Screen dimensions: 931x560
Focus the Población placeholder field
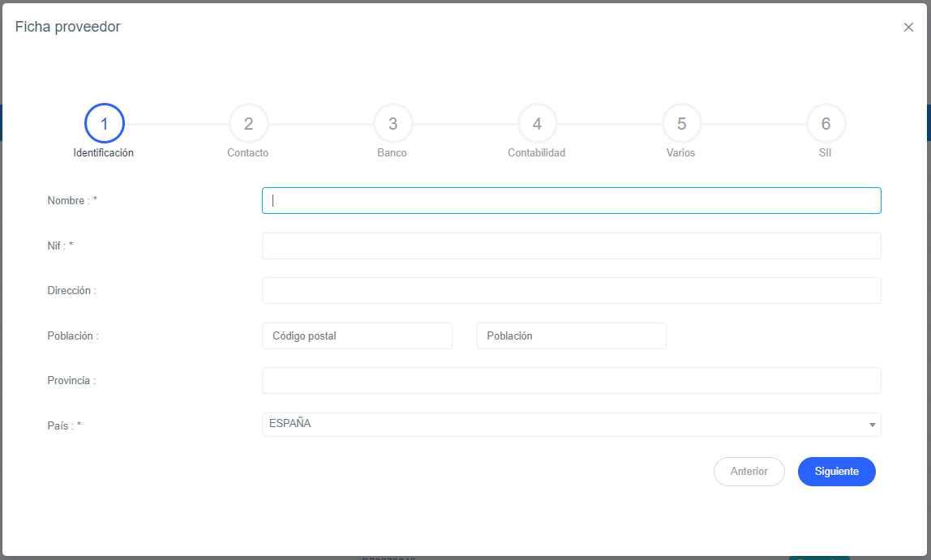pyautogui.click(x=571, y=336)
